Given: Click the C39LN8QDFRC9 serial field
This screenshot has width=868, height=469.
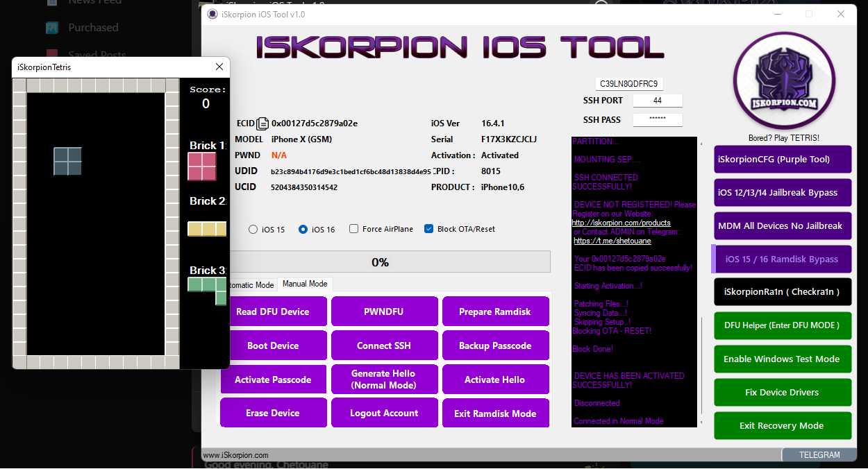Looking at the screenshot, I should 629,84.
